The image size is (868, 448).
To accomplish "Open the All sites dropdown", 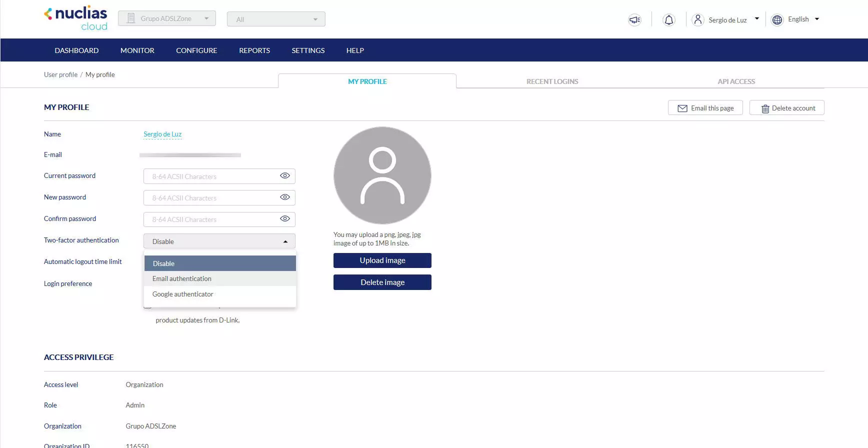I will click(x=276, y=19).
